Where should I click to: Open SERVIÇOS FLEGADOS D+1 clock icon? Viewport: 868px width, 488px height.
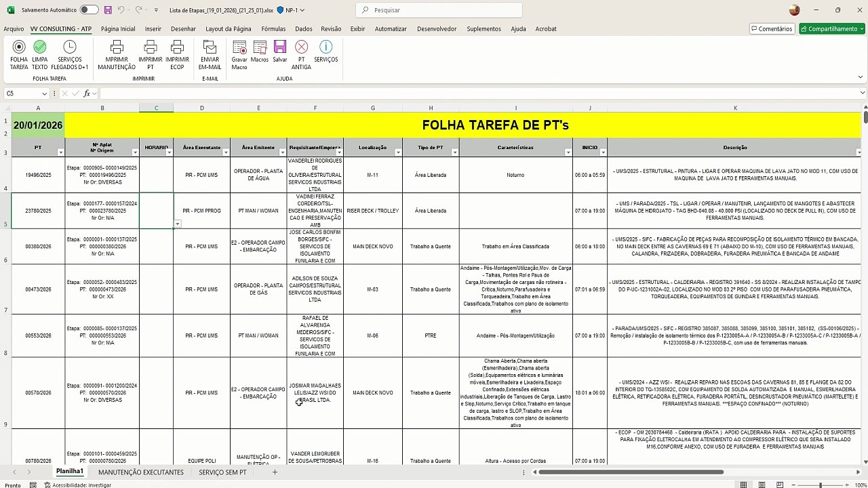[x=70, y=47]
